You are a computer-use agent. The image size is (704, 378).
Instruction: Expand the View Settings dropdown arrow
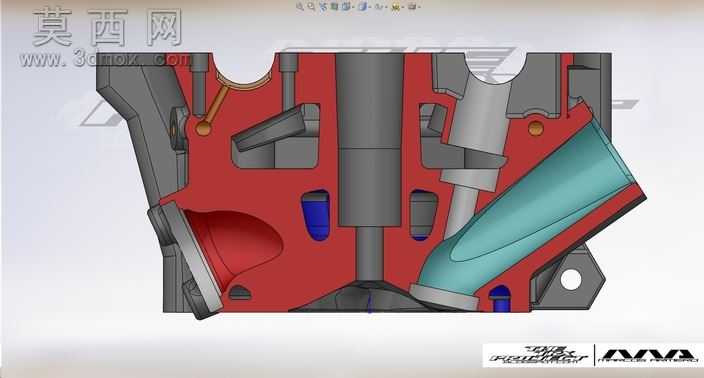(419, 7)
